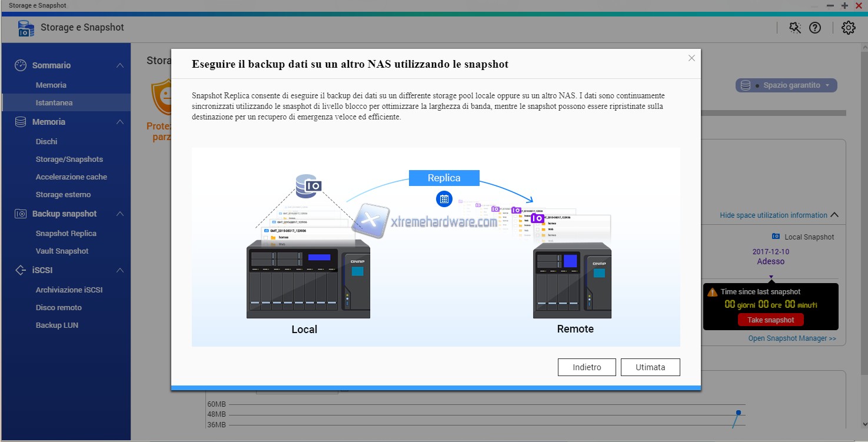
Task: Click the red Take snapshot button
Action: pos(770,320)
